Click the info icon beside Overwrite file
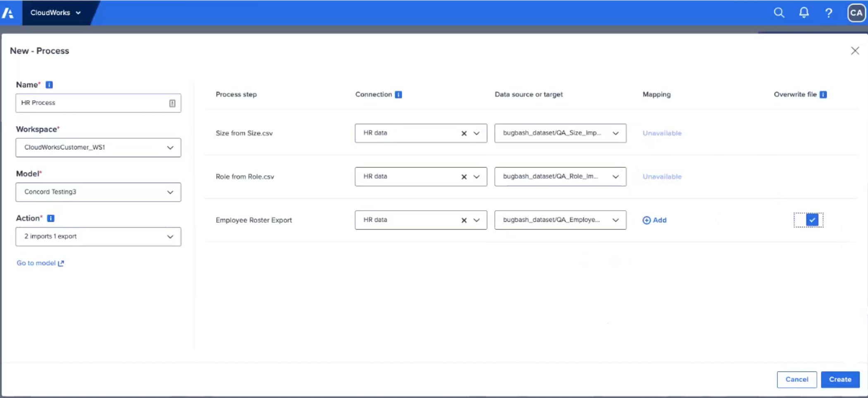This screenshot has width=868, height=398. (x=823, y=94)
